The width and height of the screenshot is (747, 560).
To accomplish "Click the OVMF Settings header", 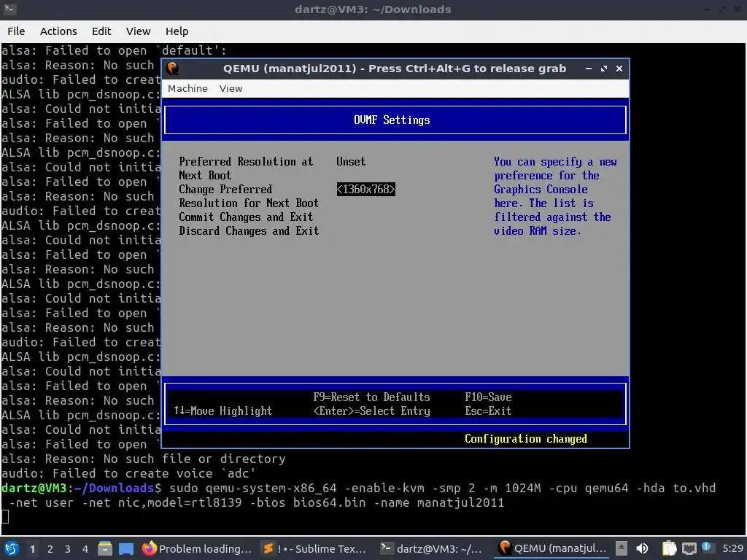I will click(392, 120).
